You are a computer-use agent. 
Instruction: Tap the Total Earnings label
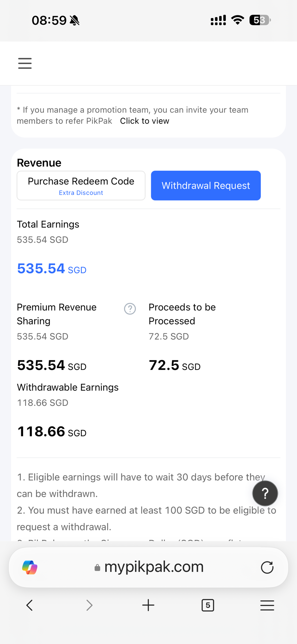pos(48,224)
